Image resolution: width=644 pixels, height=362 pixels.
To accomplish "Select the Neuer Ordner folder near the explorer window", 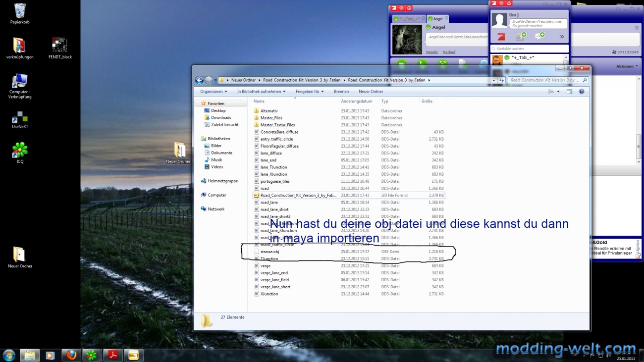I will pyautogui.click(x=178, y=154).
